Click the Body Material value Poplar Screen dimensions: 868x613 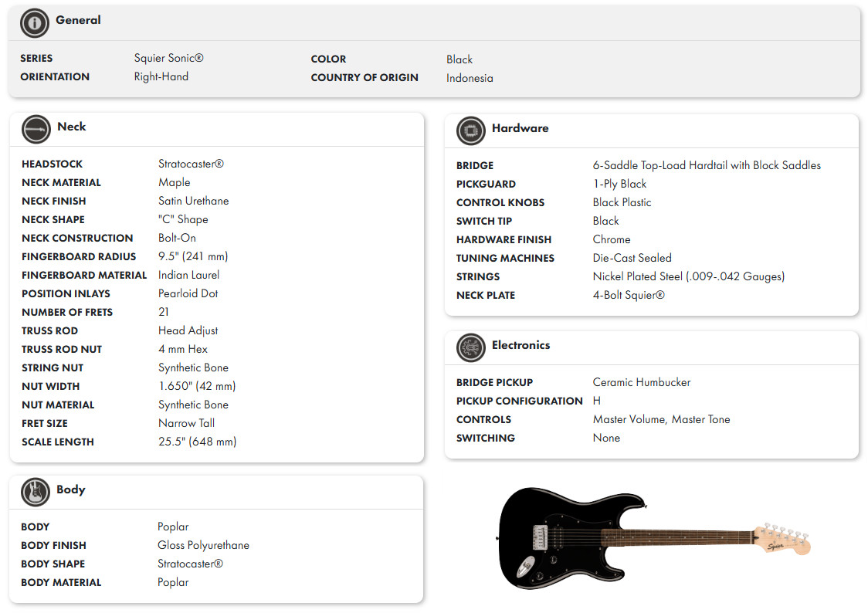click(x=173, y=583)
